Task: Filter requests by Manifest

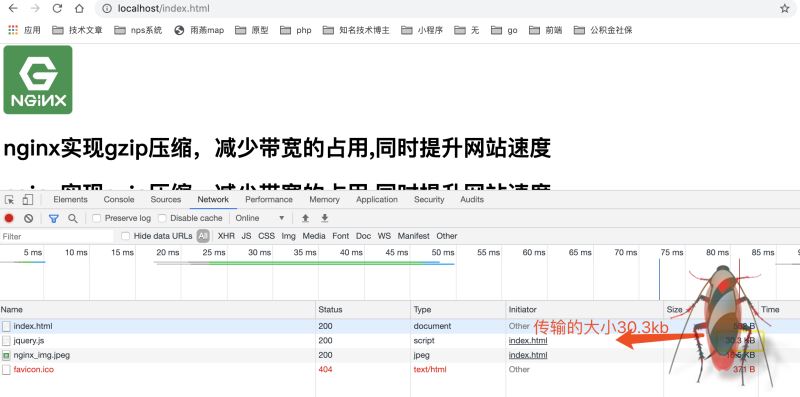Action: pos(414,236)
